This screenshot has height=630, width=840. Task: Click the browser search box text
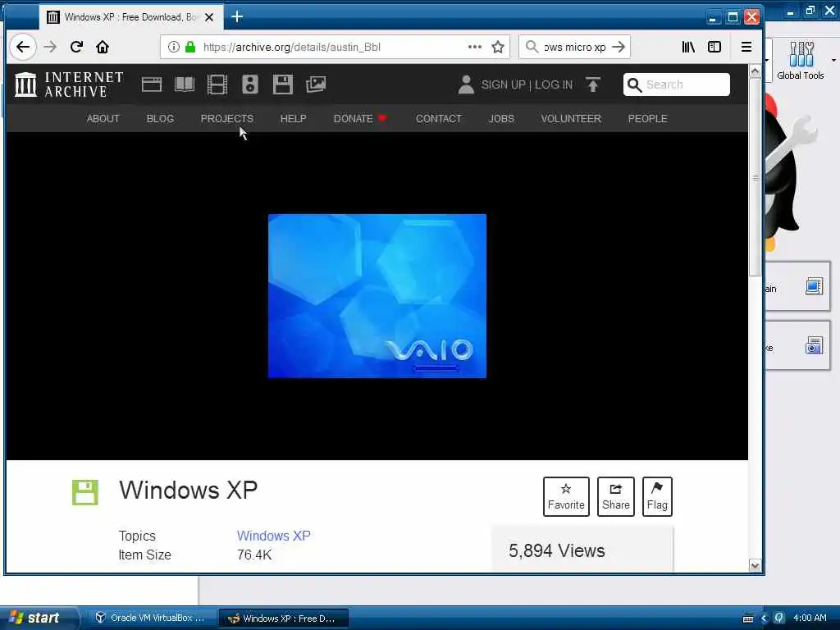pos(575,47)
